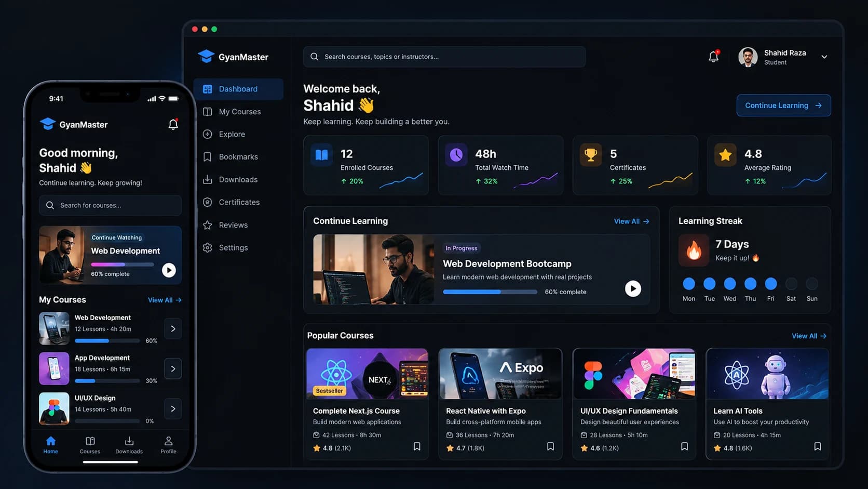Play the Web Development Bootcamp course
Screen dimensions: 868x489
click(633, 288)
